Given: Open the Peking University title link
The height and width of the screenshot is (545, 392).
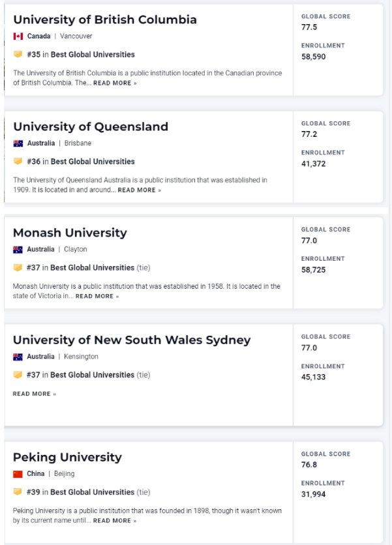Looking at the screenshot, I should coord(67,457).
